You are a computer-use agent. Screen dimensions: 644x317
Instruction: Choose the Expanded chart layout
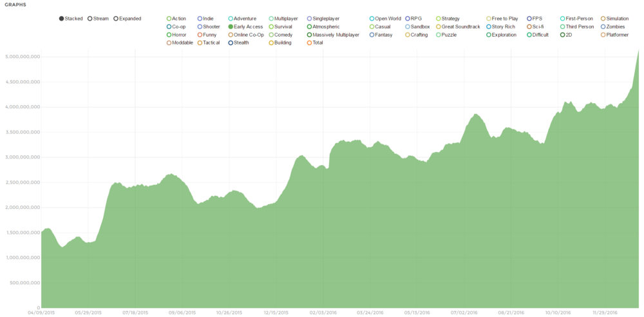click(x=127, y=19)
